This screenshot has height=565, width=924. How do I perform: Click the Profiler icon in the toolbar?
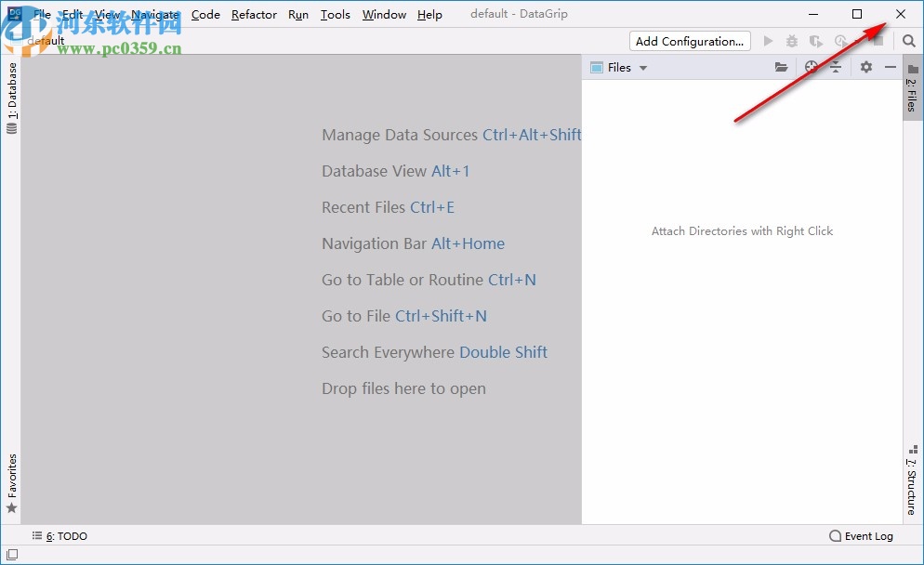[841, 41]
